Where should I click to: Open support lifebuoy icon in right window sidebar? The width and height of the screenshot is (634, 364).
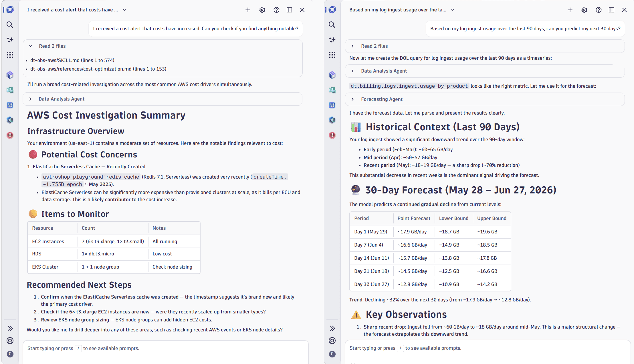[332, 341]
